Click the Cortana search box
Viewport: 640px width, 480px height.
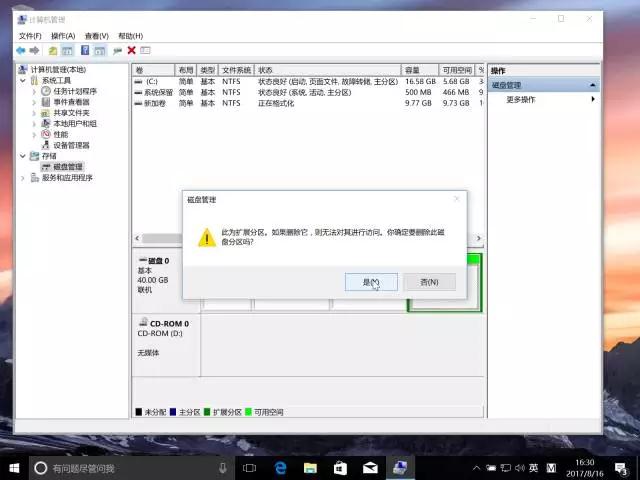pyautogui.click(x=131, y=468)
